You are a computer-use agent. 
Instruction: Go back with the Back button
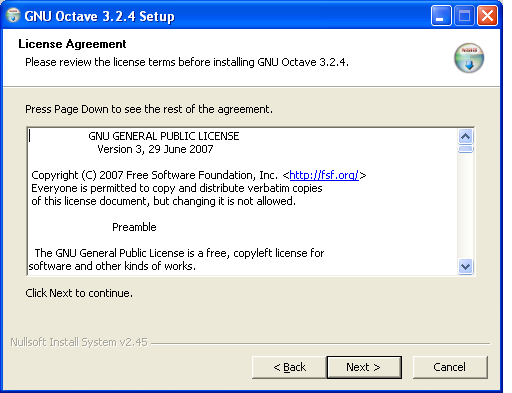click(x=289, y=367)
